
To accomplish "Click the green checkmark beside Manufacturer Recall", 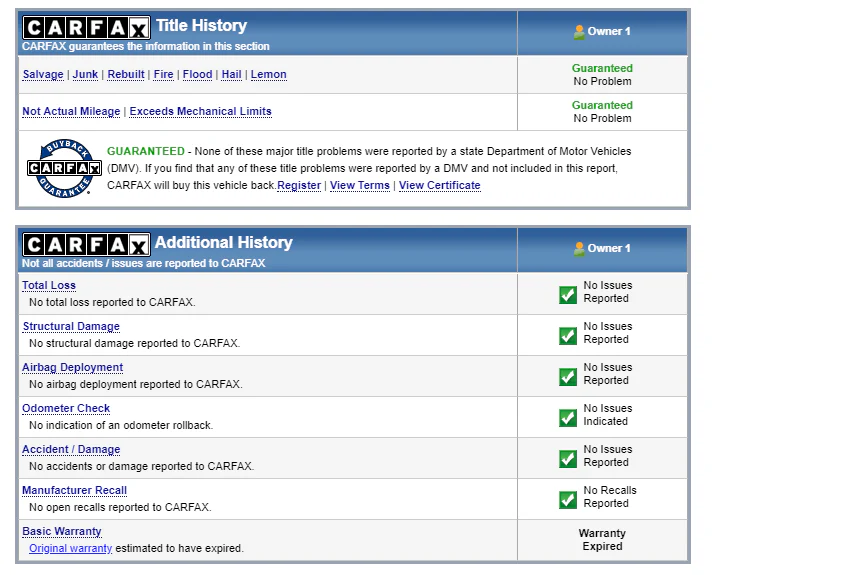I will coord(568,500).
